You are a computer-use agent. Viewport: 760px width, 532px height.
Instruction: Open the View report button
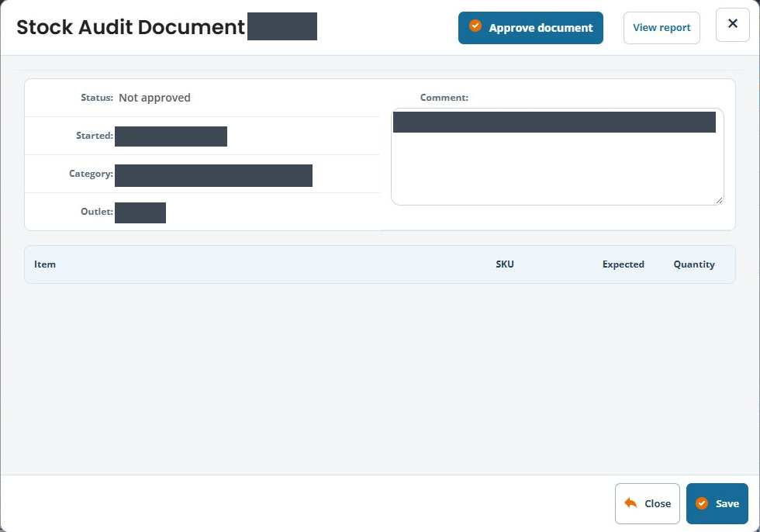[661, 28]
